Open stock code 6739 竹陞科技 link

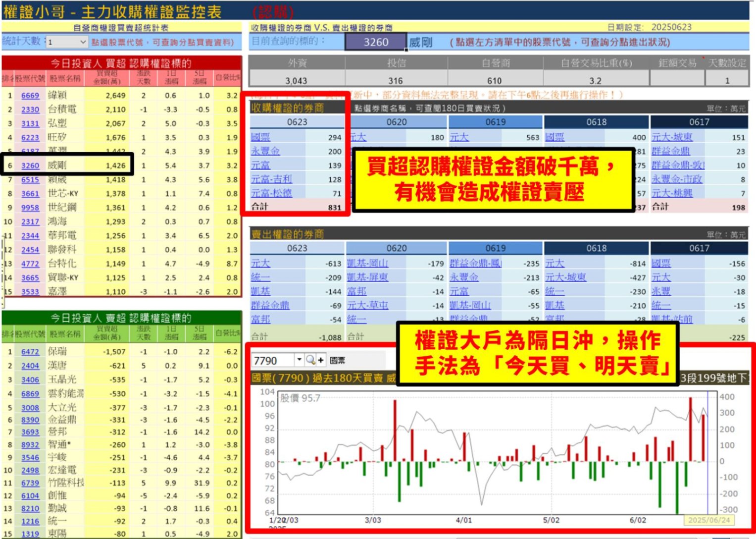(x=30, y=483)
